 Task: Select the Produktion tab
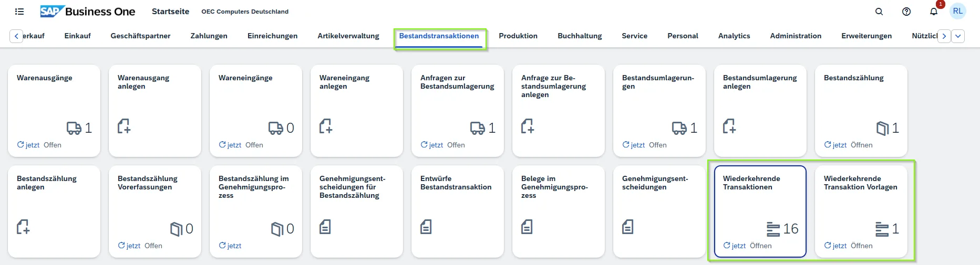518,36
